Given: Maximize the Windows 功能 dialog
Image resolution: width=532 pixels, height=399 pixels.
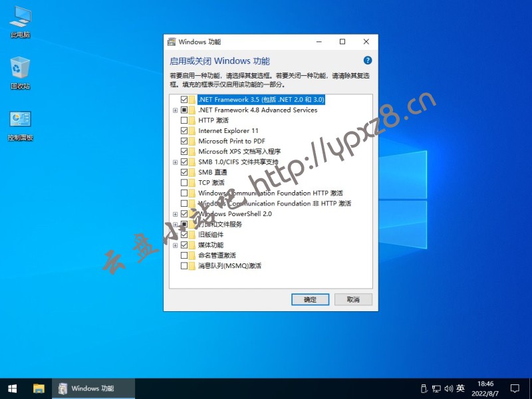Looking at the screenshot, I should coord(342,42).
